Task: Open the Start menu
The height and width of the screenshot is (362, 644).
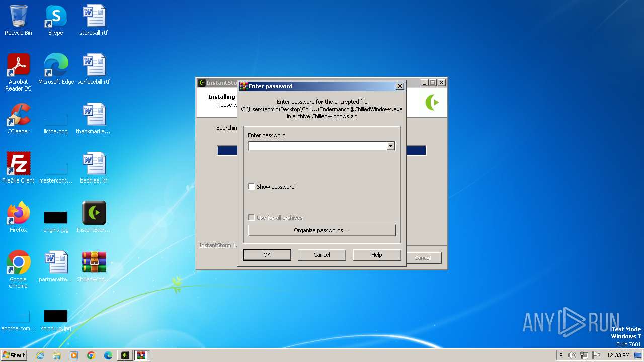Action: pos(14,355)
